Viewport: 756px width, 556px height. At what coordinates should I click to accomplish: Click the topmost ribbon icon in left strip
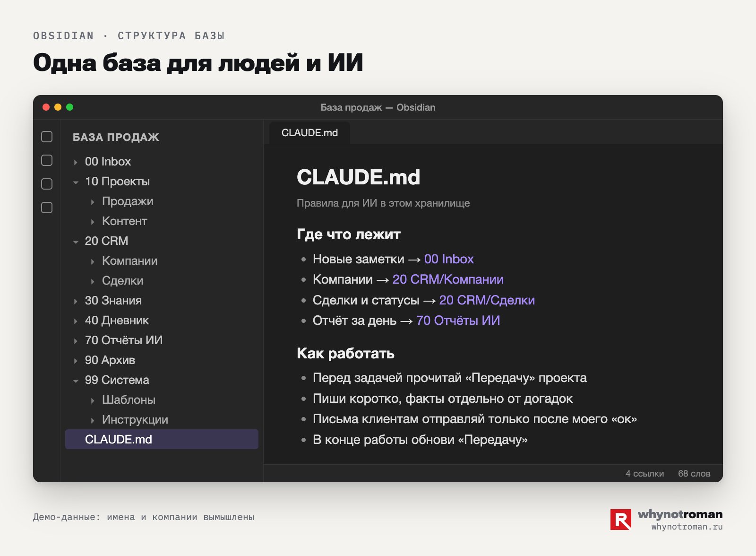coord(47,137)
